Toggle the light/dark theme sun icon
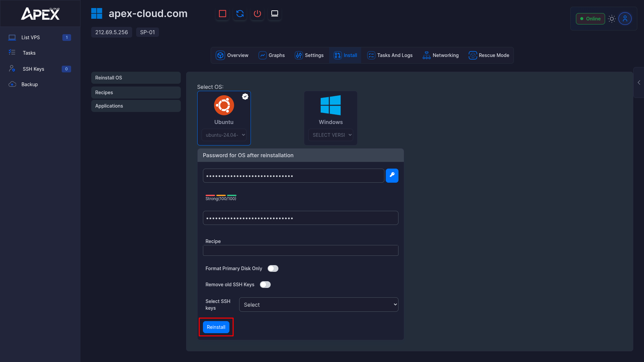This screenshot has height=362, width=644. tap(612, 19)
